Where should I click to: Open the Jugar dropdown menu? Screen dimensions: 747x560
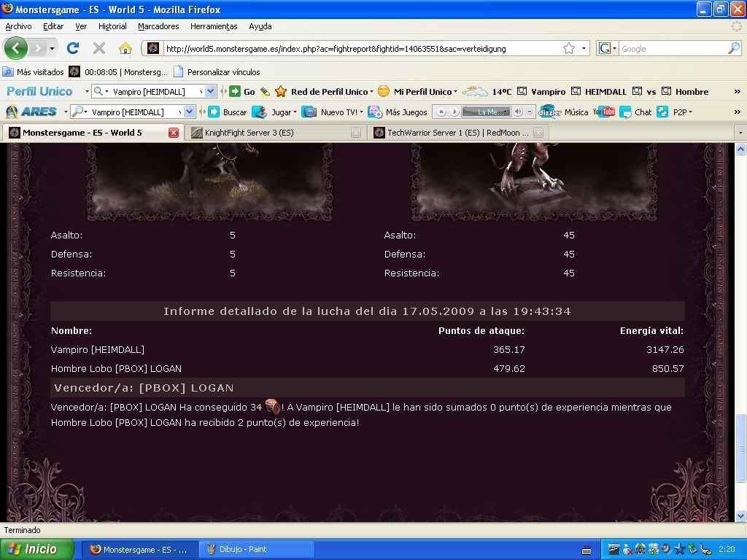[x=275, y=112]
